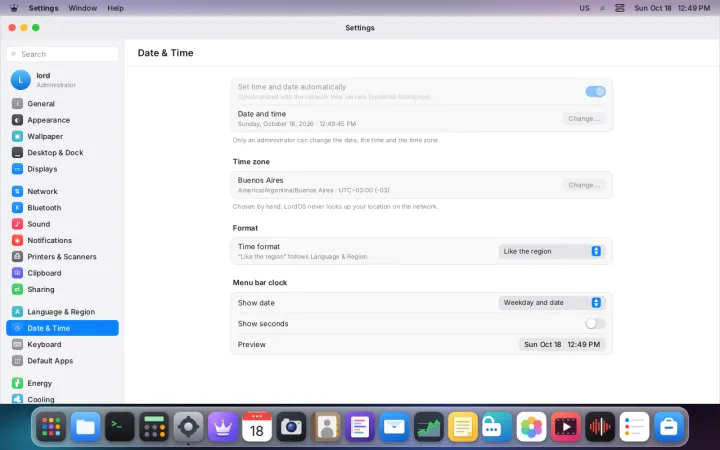Open the reminders list app in dock
720x450 pixels.
pyautogui.click(x=634, y=427)
